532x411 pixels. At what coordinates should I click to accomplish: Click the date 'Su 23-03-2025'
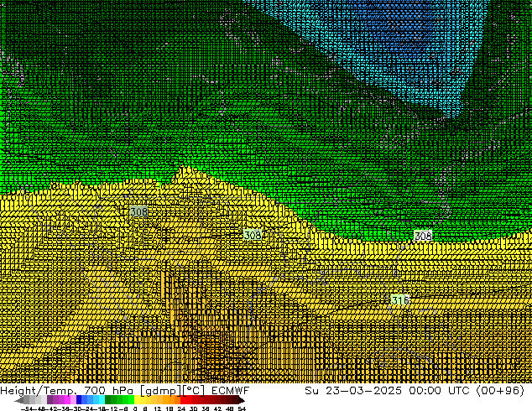353,391
